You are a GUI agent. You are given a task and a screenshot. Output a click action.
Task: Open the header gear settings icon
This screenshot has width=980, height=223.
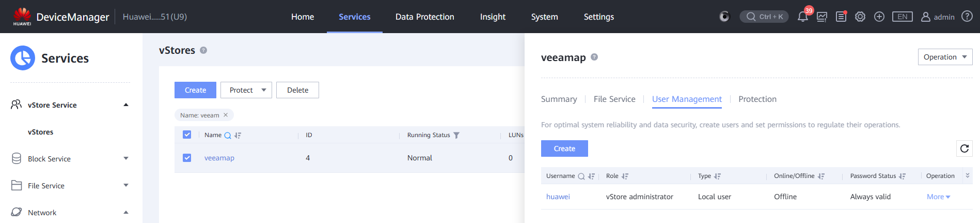click(860, 17)
